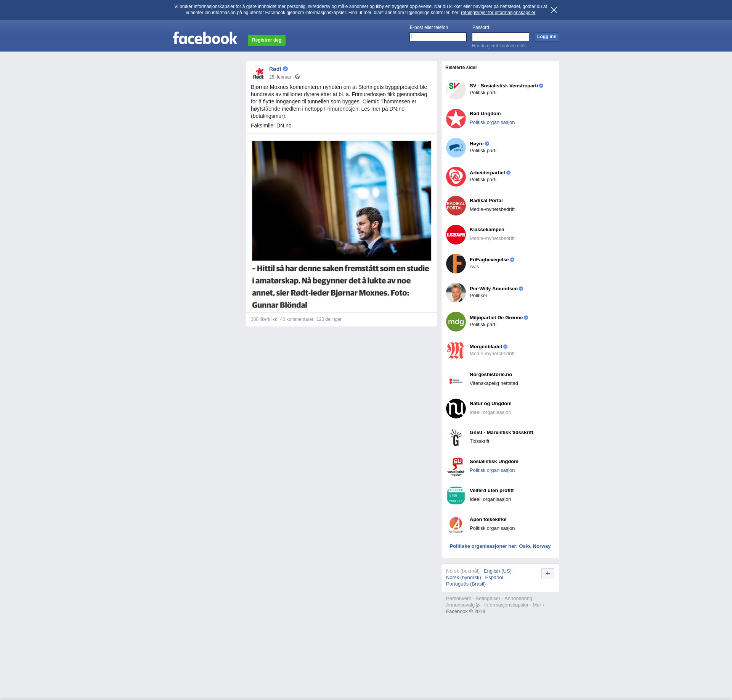The width and height of the screenshot is (732, 700).
Task: Open the Arbeiderpartiet page name
Action: [x=487, y=173]
